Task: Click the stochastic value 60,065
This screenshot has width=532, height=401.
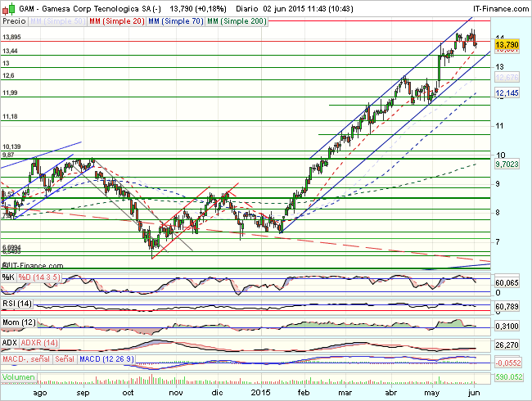Action: click(x=507, y=283)
